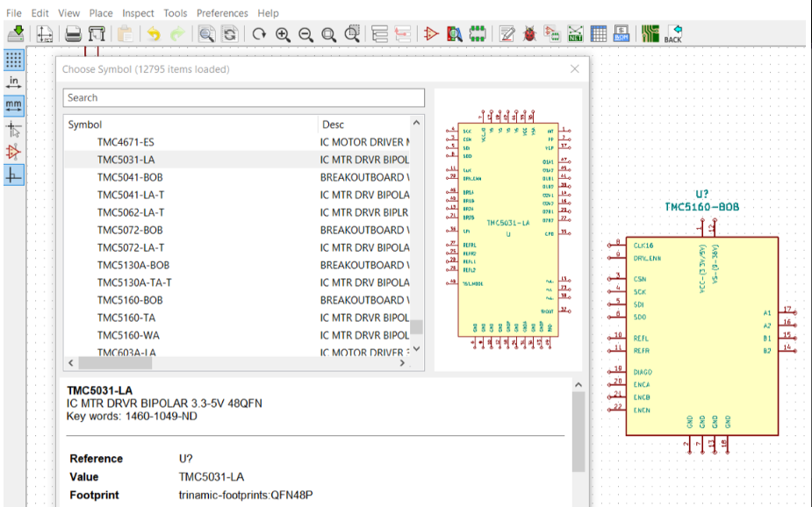Click the TMC5031-LA symbol preview
Viewport: 812px width, 507px height.
tap(508, 230)
